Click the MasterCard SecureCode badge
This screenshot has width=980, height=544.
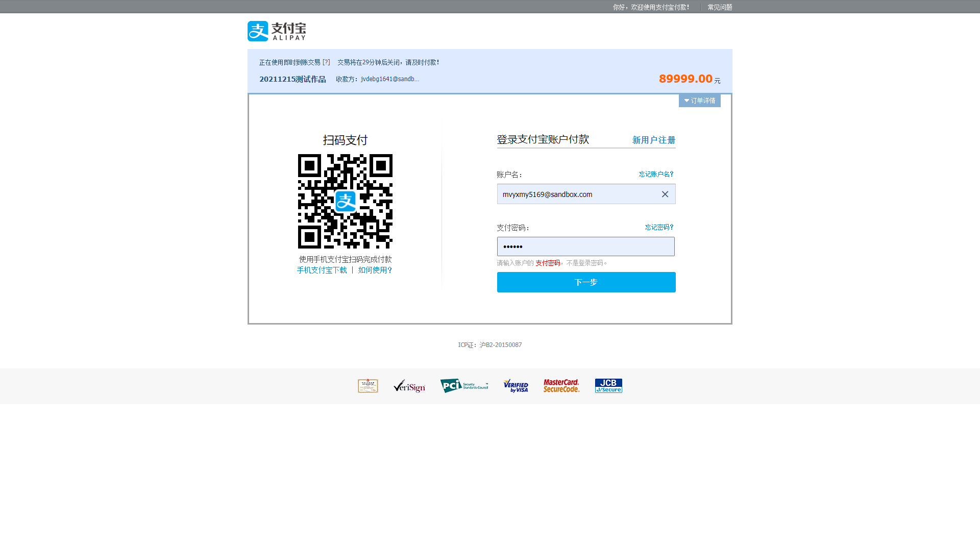click(561, 386)
